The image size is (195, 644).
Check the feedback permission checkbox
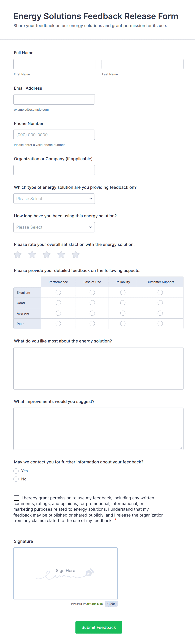17,498
